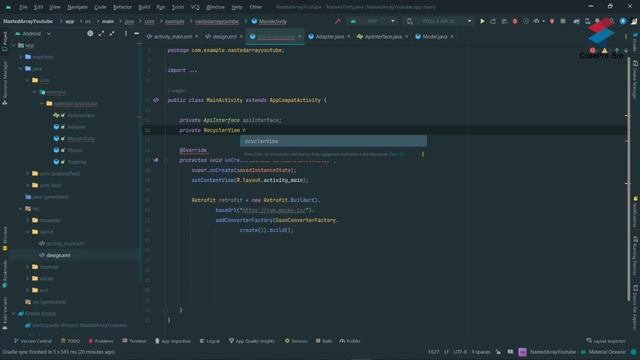Image resolution: width=640 pixels, height=360 pixels.
Task: Click the Select Opened File target icon
Action: 90,33
